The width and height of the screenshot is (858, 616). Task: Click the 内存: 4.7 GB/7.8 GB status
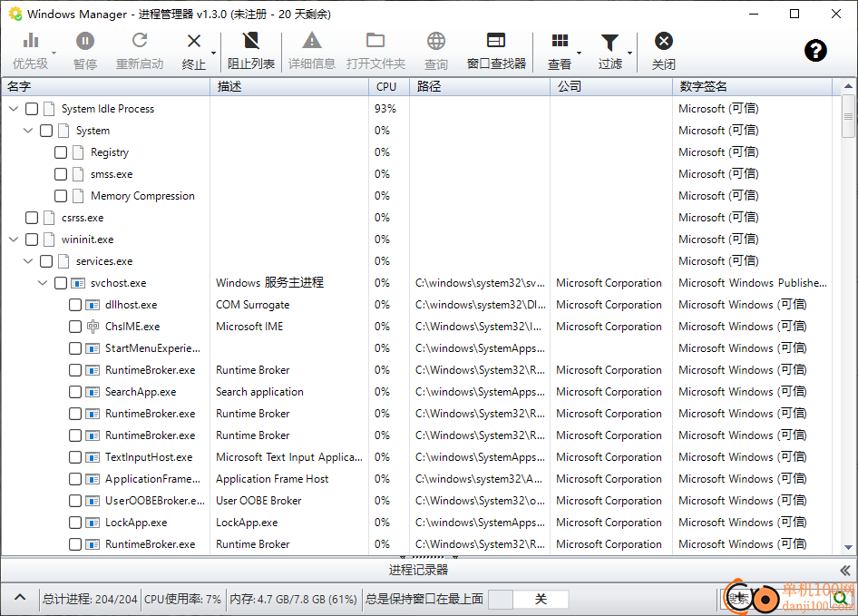(293, 600)
